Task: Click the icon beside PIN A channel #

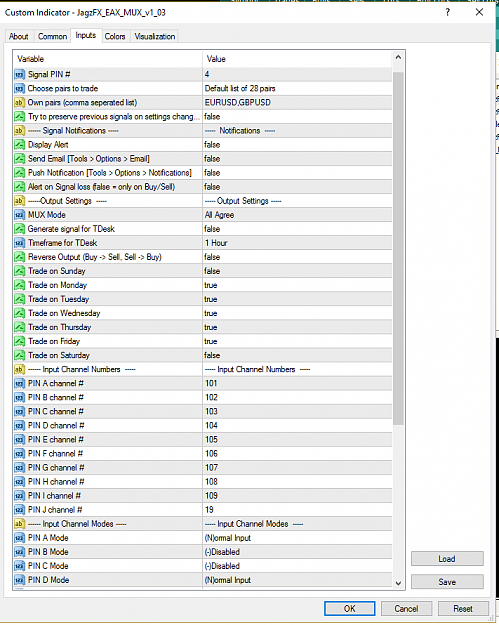Action: (x=20, y=383)
